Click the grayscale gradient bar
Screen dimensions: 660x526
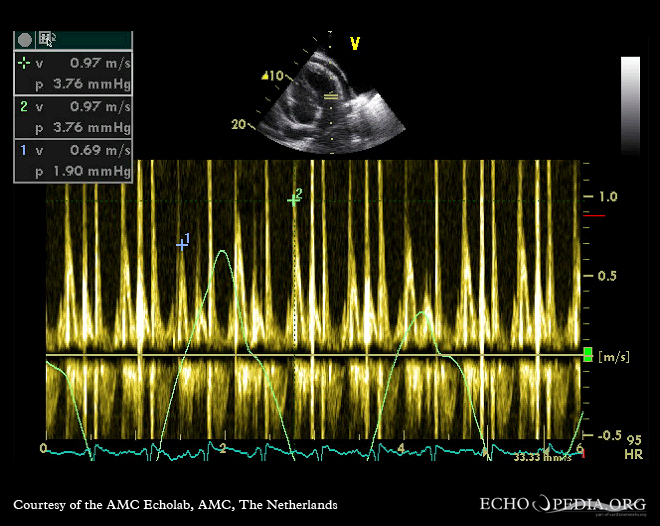pos(630,105)
